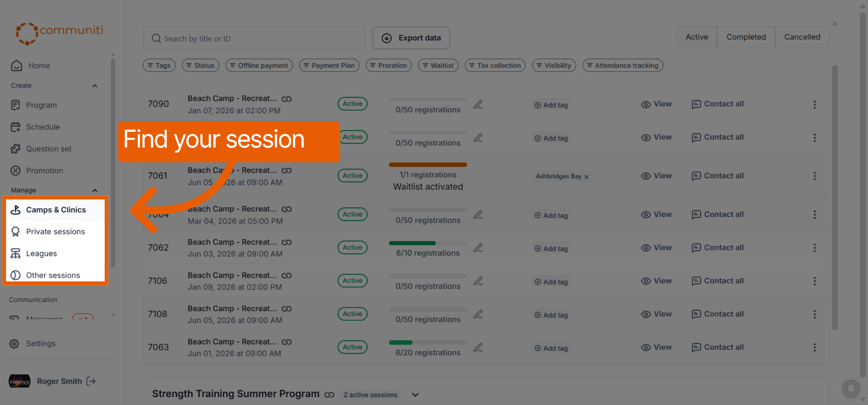Click the logout icon beside Roger Smith

click(91, 381)
